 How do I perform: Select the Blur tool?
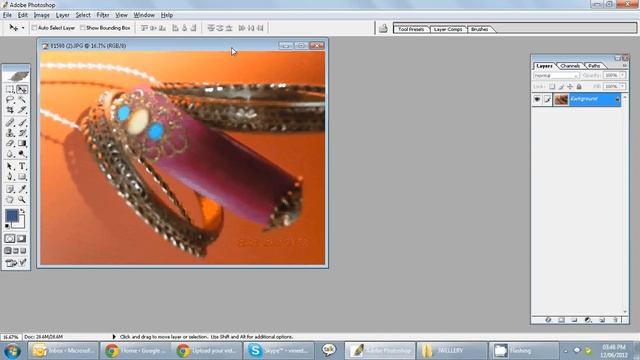point(10,154)
